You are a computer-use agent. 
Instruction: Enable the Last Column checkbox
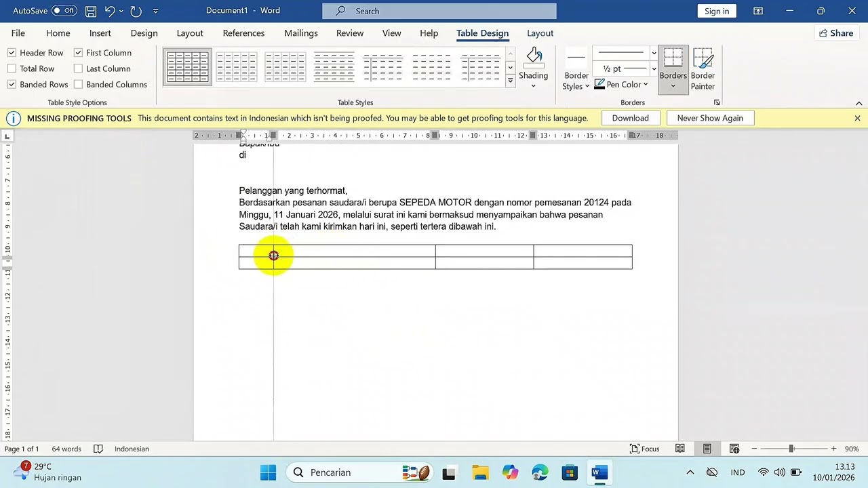click(78, 68)
